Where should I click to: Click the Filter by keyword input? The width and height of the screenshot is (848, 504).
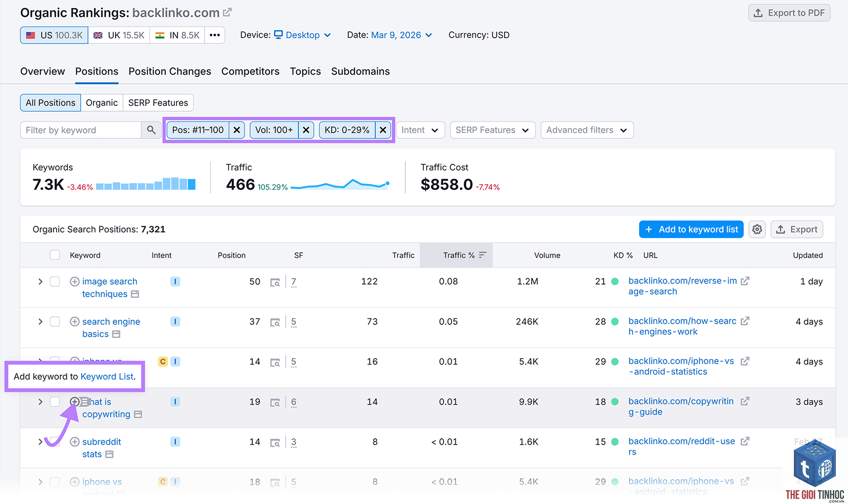point(81,130)
